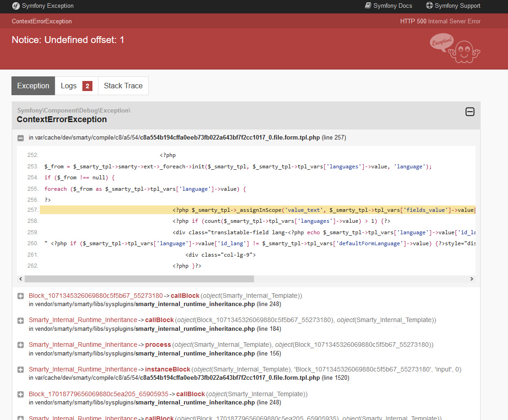Click code line 255 foreach statement
The height and width of the screenshot is (420, 508).
145,189
